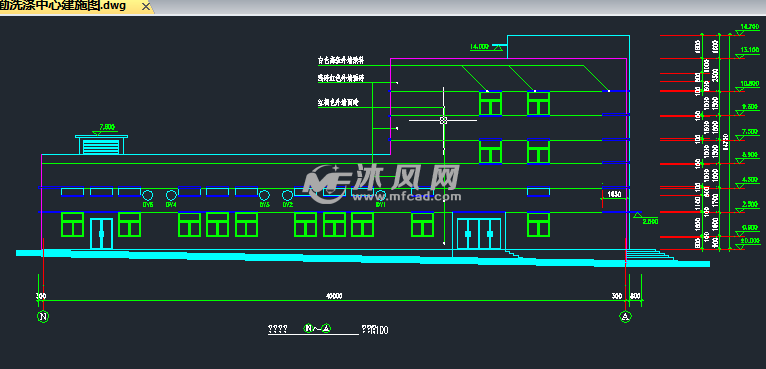Select the axis bubble N below the dimension line
766x369 pixels.
[43, 316]
